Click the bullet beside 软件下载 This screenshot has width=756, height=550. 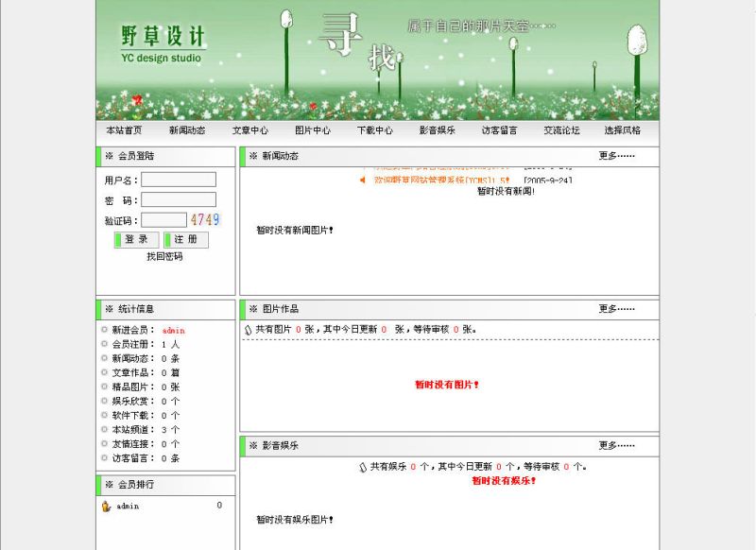104,415
